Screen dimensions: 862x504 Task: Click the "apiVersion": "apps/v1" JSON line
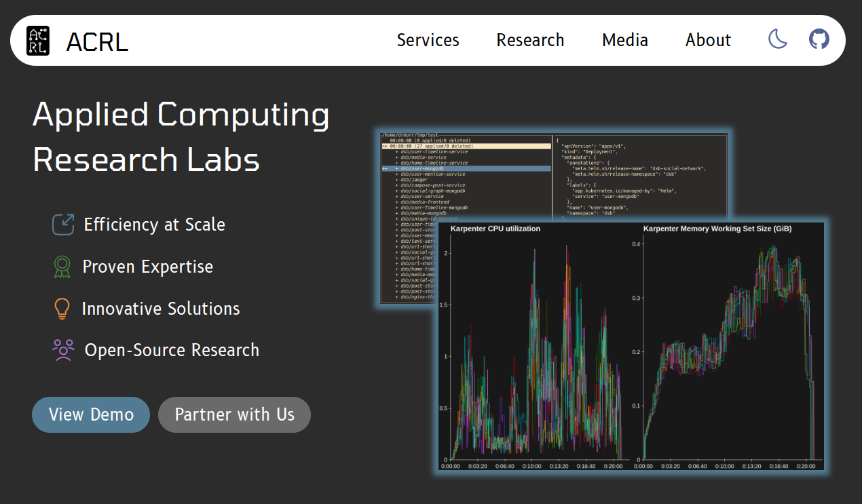click(x=594, y=146)
